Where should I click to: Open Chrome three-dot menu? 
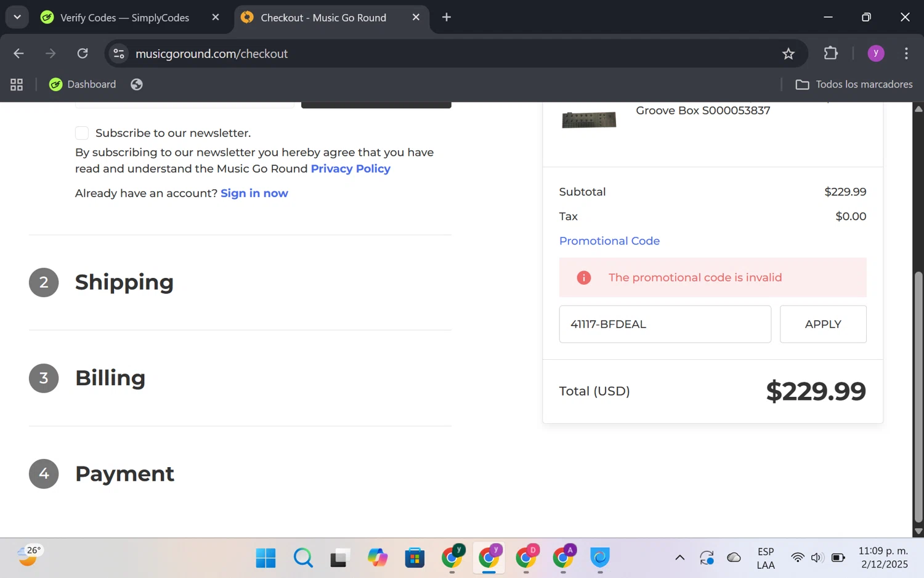[906, 54]
